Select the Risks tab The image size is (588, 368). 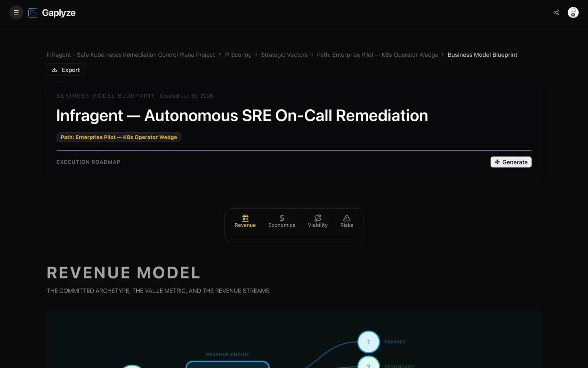point(347,221)
